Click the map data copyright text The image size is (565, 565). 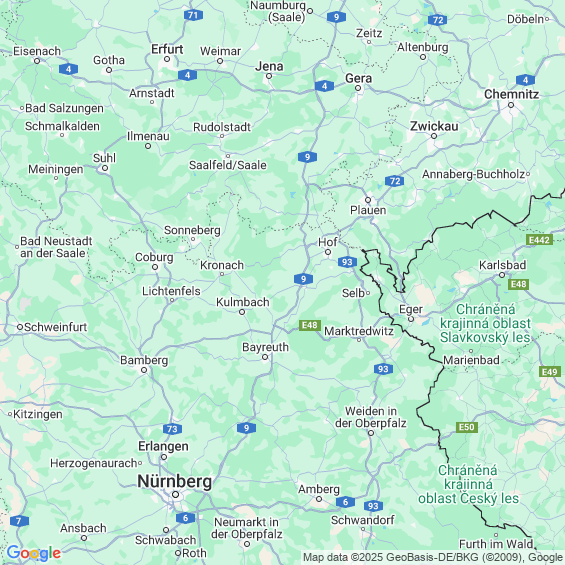[433, 557]
